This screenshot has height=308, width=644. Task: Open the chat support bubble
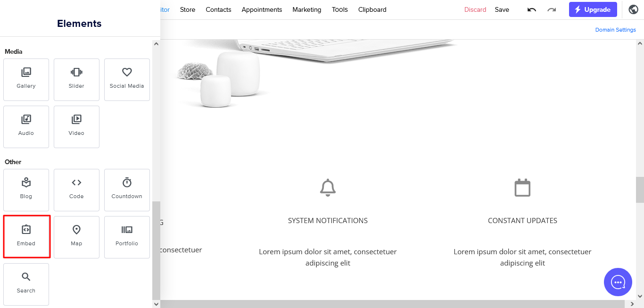click(618, 282)
